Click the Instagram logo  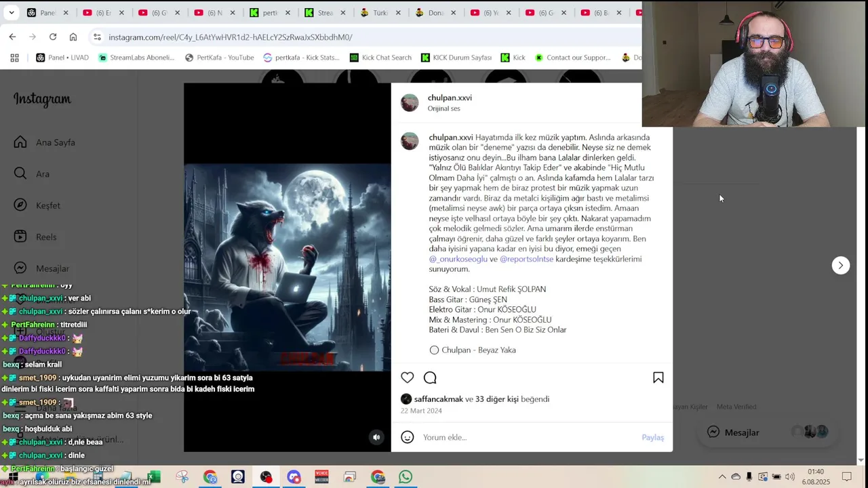pos(42,100)
